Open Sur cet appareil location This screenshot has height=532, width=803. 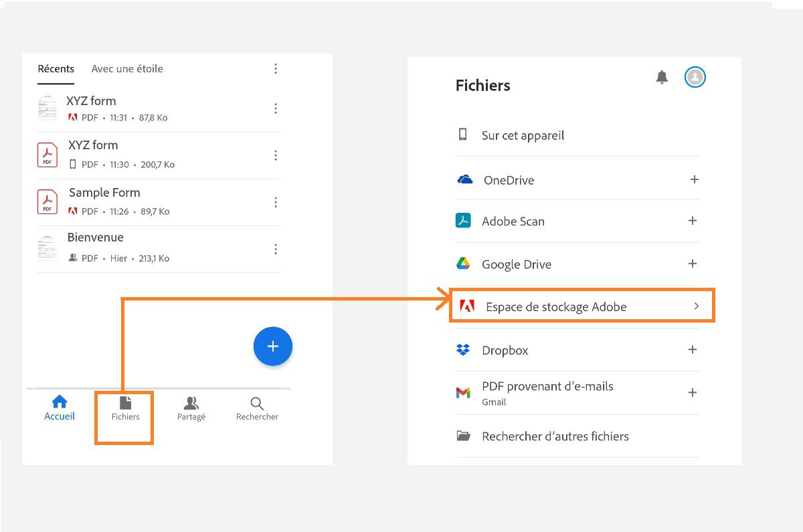pos(523,135)
